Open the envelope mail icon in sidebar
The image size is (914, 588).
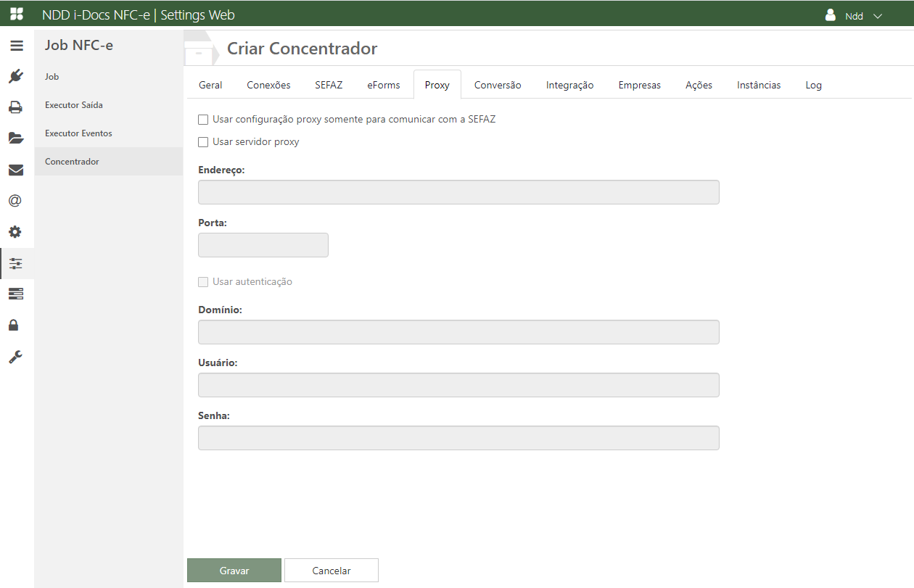[x=16, y=170]
